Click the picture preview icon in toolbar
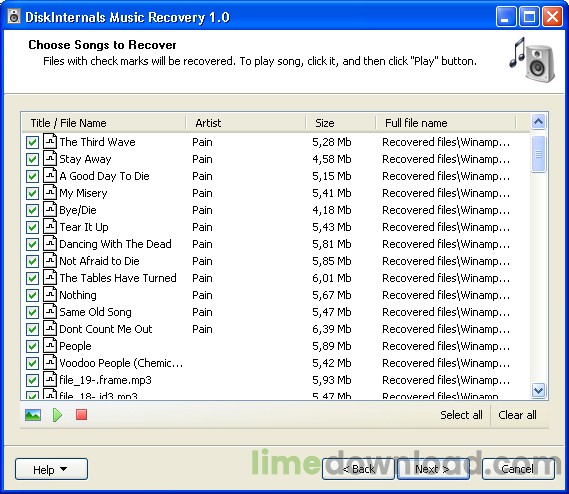Screen dimensions: 569x494 pos(33,415)
